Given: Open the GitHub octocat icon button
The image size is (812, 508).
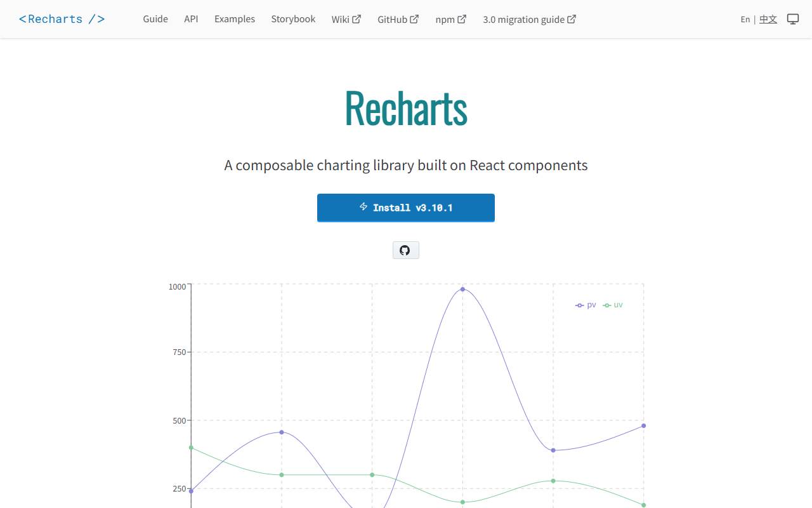Looking at the screenshot, I should (x=405, y=250).
